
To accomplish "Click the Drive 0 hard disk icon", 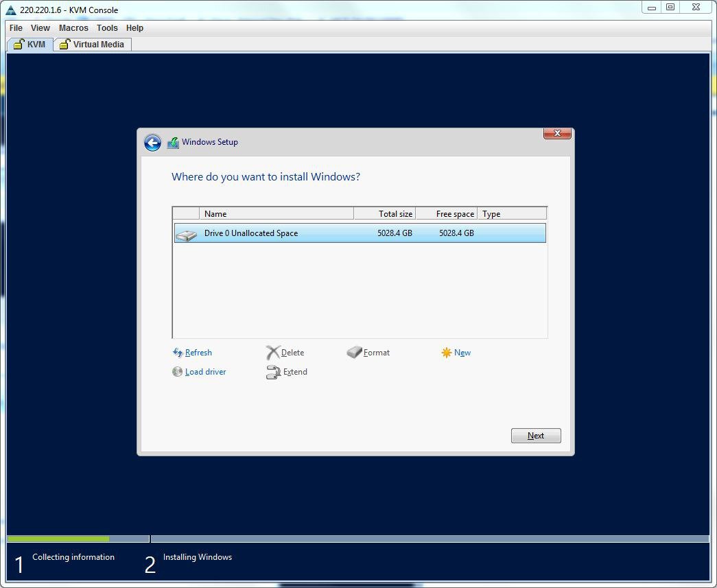I will tap(186, 235).
